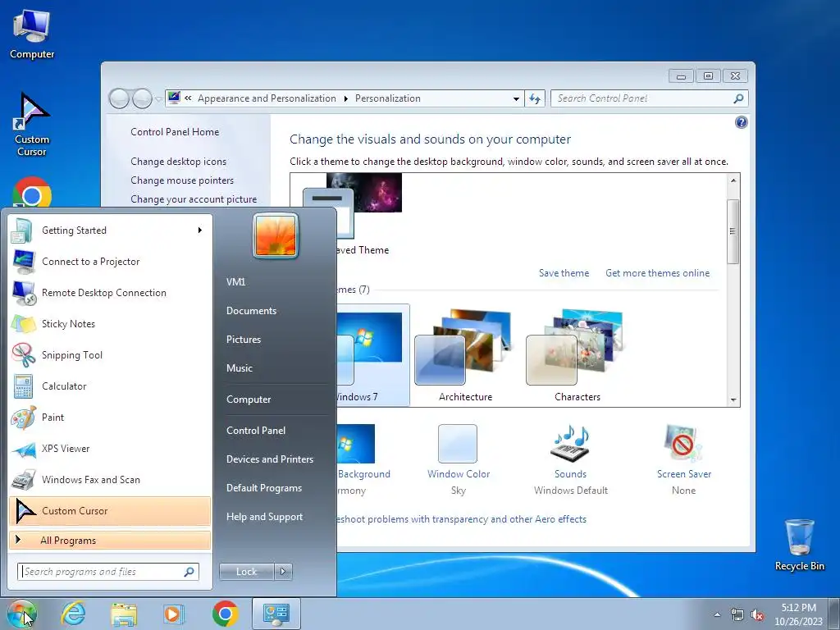Viewport: 840px width, 630px height.
Task: Open Sounds settings icon
Action: tap(570, 444)
